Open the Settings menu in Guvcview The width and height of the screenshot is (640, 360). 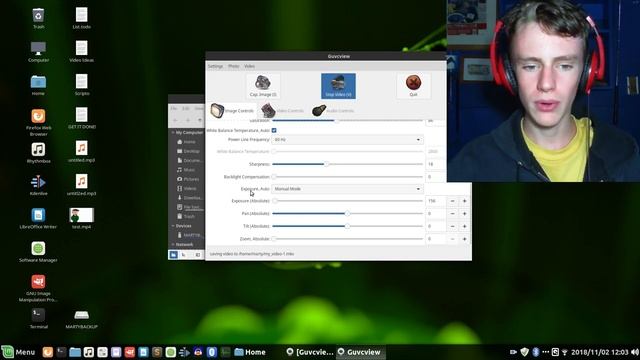(x=215, y=66)
